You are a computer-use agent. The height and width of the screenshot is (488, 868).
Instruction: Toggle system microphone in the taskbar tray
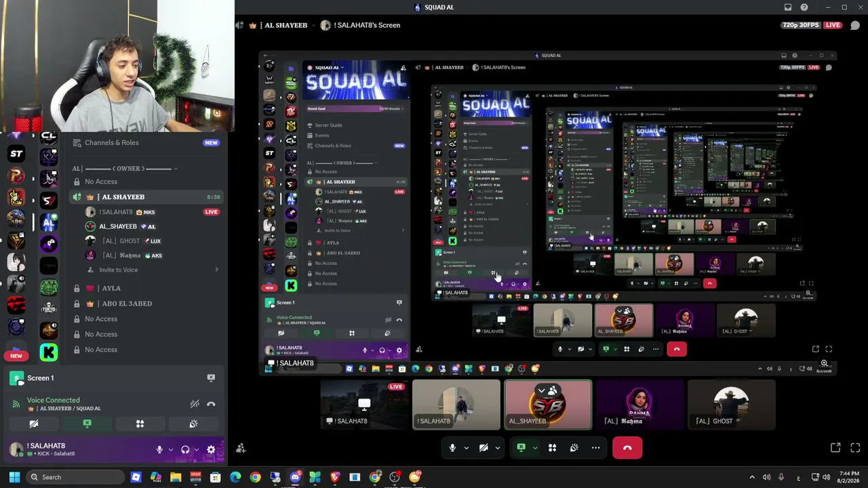point(781,477)
